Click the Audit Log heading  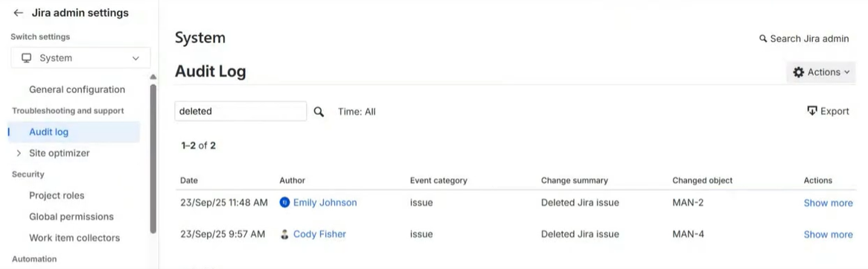[x=211, y=72]
